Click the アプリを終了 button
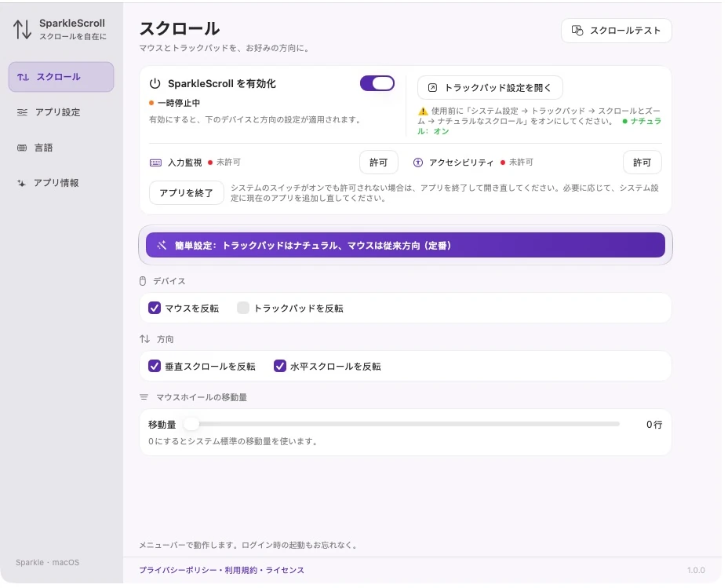Image resolution: width=728 pixels, height=588 pixels. point(187,193)
